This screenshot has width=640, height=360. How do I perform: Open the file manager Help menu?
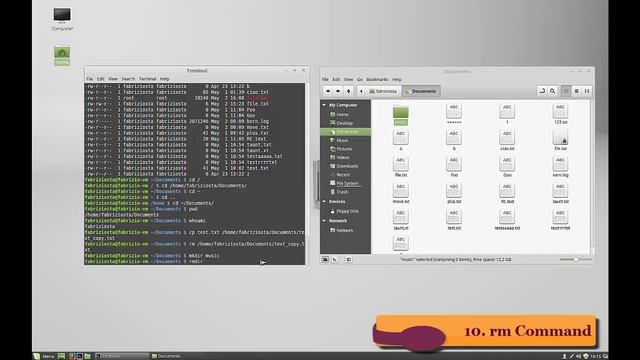click(x=397, y=80)
